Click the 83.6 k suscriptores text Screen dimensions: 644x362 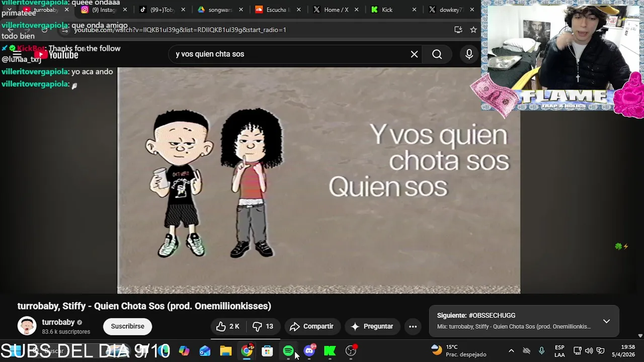click(x=66, y=332)
